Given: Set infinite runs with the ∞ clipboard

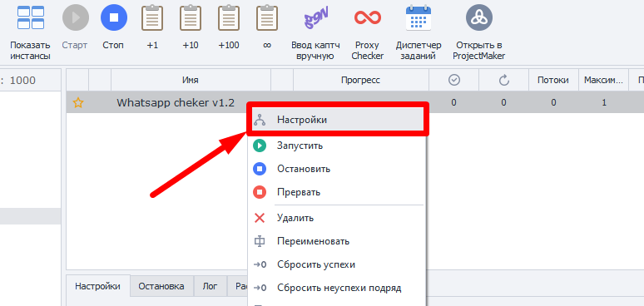Looking at the screenshot, I should coord(267,18).
